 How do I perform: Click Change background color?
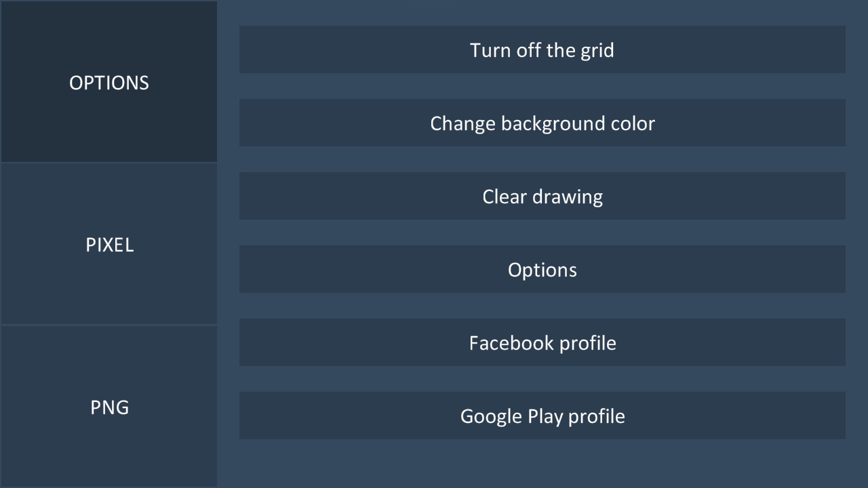coord(542,123)
